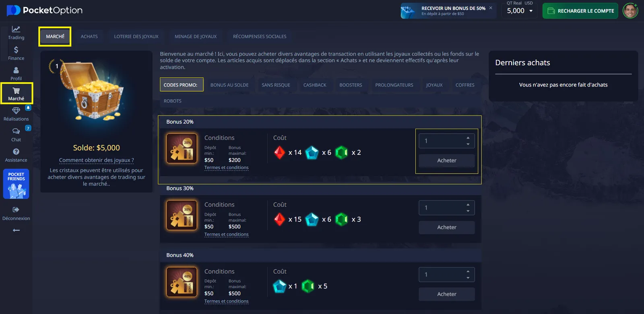The height and width of the screenshot is (314, 644).
Task: Expand the account balance dropdown arrow
Action: 531,11
